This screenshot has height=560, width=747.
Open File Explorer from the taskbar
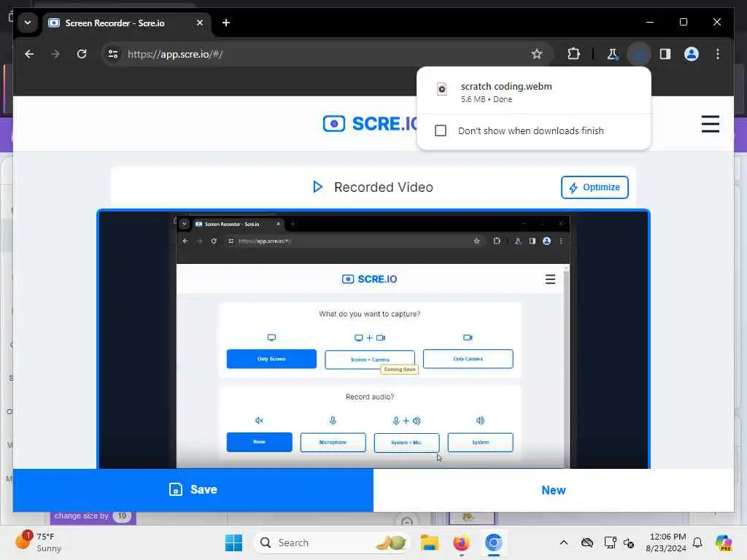pyautogui.click(x=429, y=542)
